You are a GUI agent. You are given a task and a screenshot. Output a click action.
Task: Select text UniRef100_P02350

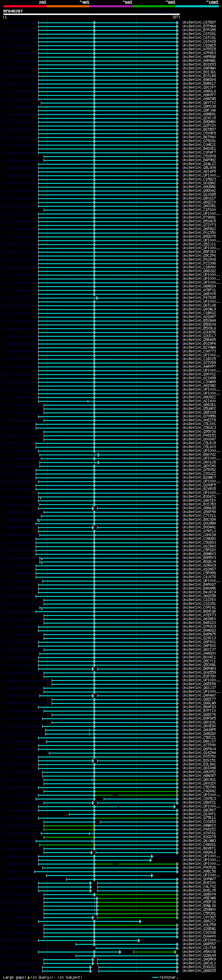[199, 233]
